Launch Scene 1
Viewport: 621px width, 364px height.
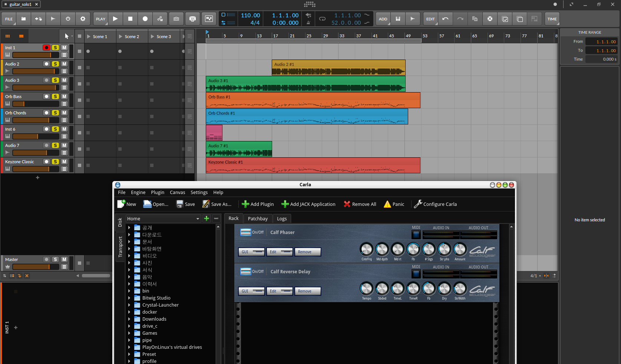(89, 37)
